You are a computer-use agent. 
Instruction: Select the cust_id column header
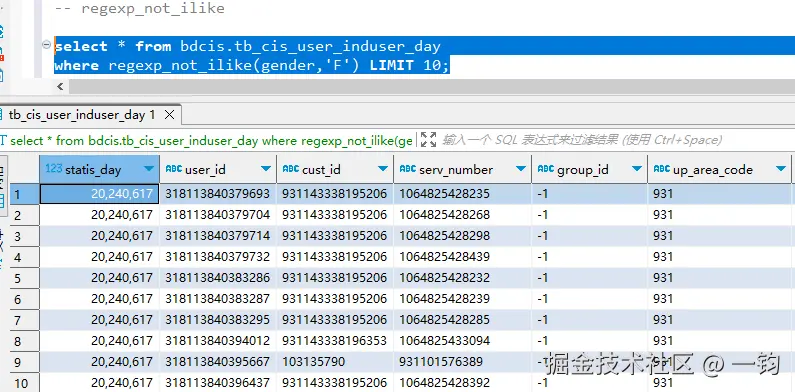pyautogui.click(x=335, y=169)
